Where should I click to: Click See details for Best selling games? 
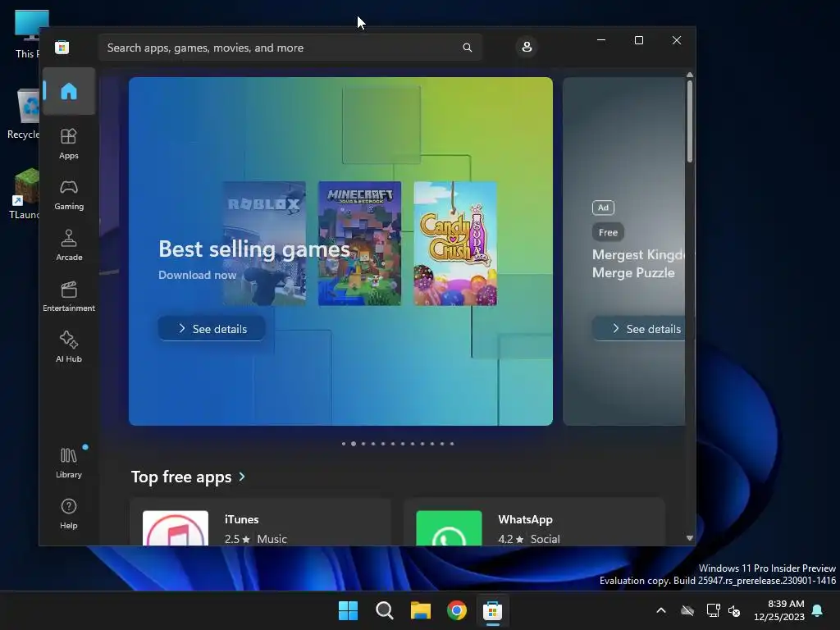tap(212, 328)
